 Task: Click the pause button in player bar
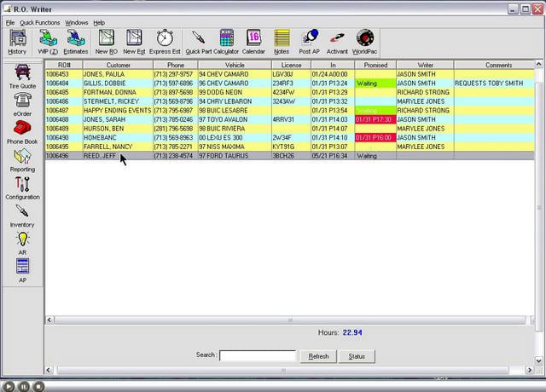coord(24,386)
